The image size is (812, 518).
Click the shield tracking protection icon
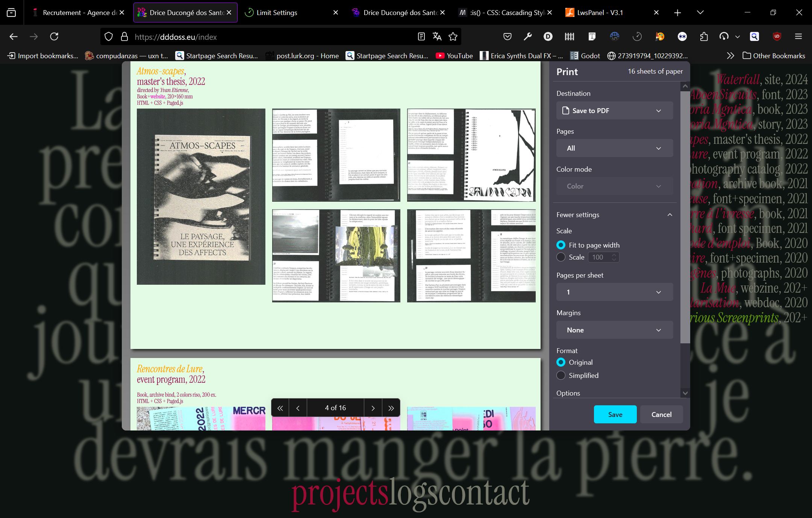pyautogui.click(x=109, y=36)
